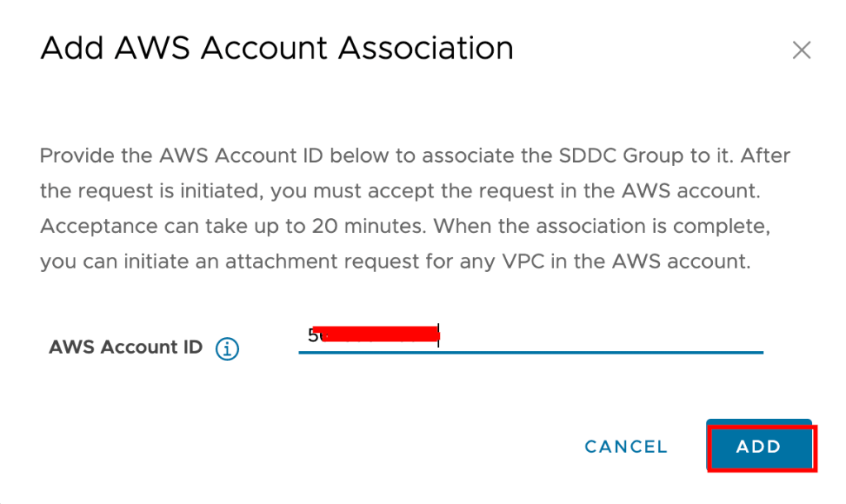
Task: Click the leading digit '5' of the account ID
Action: click(x=313, y=335)
